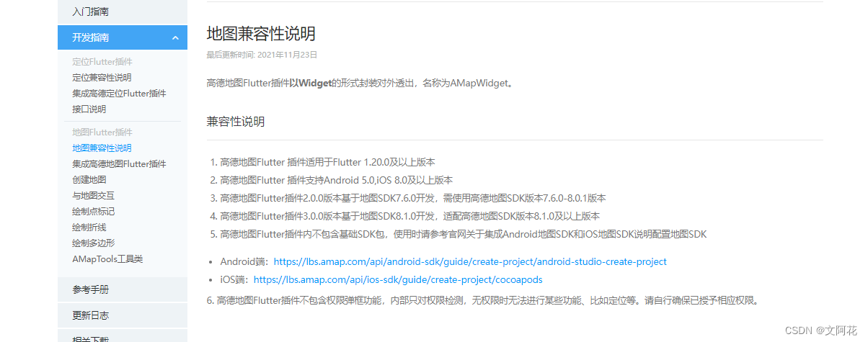
Task: Open the 参考手册 sidebar section
Action: 123,289
